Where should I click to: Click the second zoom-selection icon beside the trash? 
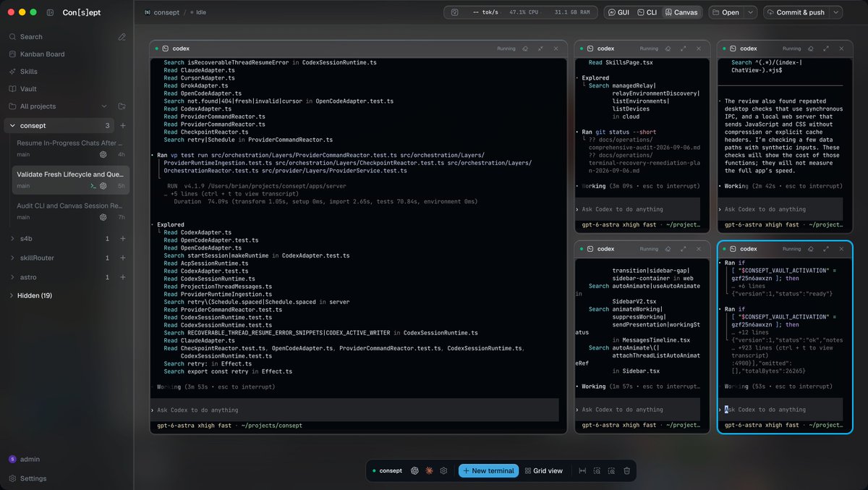tap(612, 470)
